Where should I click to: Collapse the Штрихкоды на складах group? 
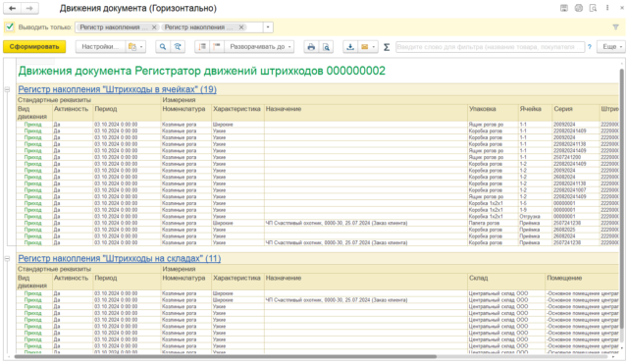[7, 258]
